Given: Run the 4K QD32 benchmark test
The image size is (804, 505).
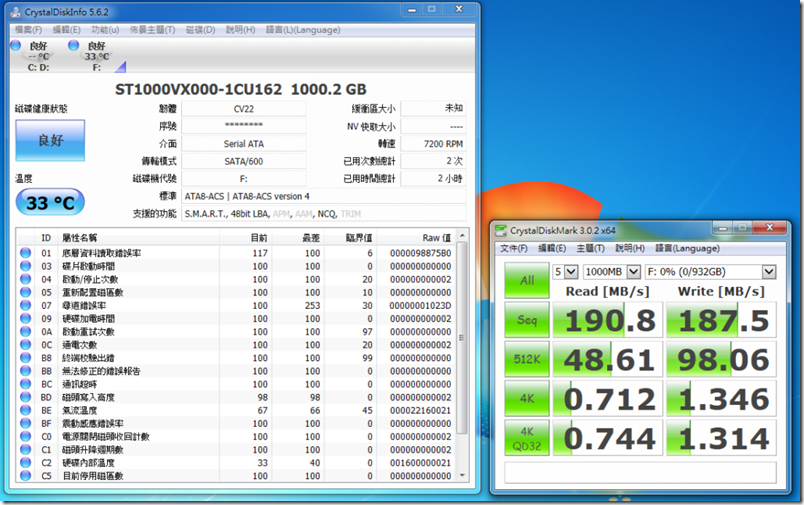Looking at the screenshot, I should (527, 438).
